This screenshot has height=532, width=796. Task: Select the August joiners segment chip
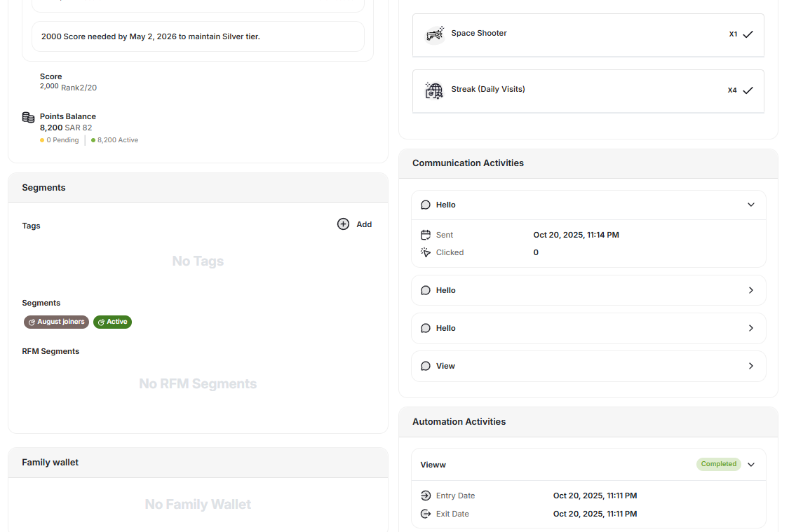[56, 322]
